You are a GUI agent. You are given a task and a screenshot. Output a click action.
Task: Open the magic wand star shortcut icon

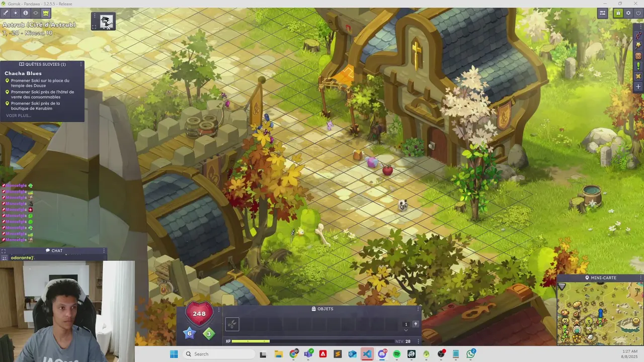tap(638, 46)
